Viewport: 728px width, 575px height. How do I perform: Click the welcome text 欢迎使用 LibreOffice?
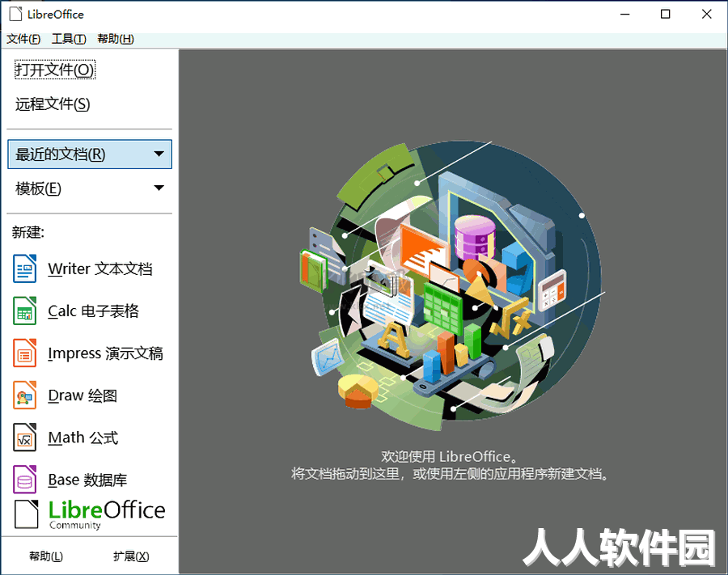click(450, 457)
